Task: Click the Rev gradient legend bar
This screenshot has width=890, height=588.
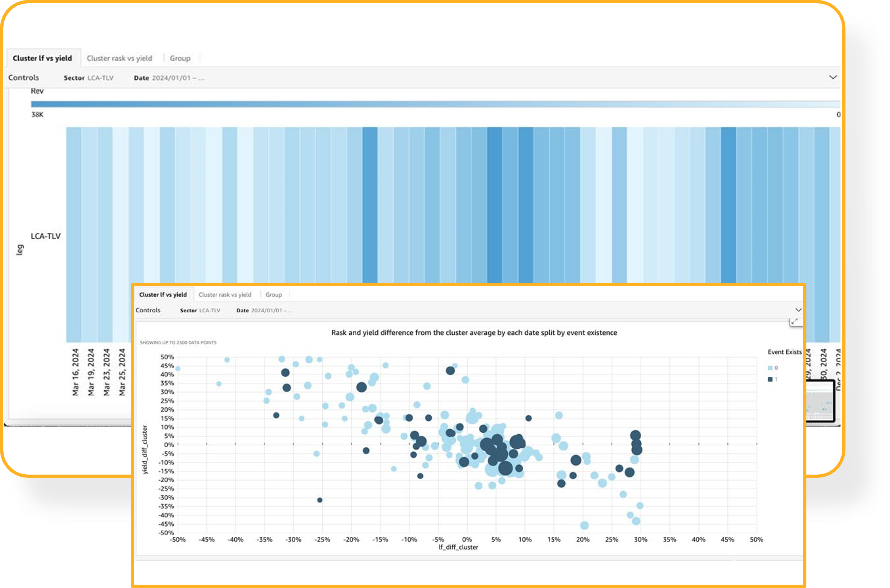Action: [435, 104]
